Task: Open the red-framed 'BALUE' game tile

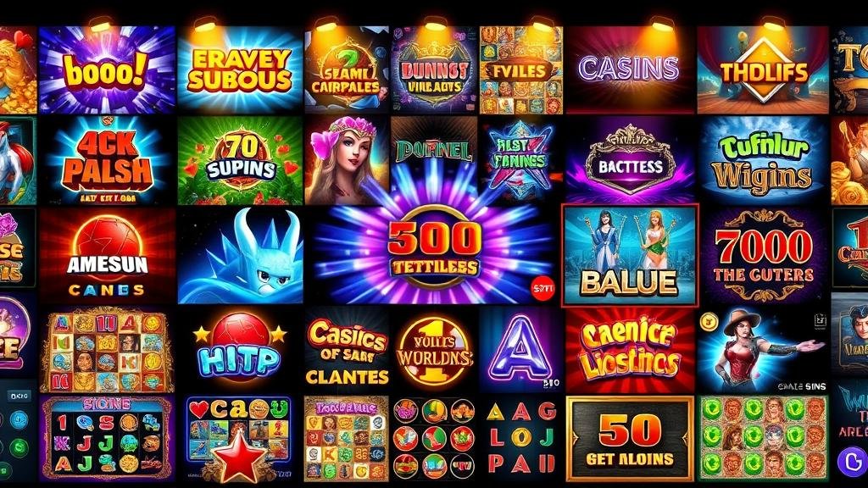Action: (630, 255)
